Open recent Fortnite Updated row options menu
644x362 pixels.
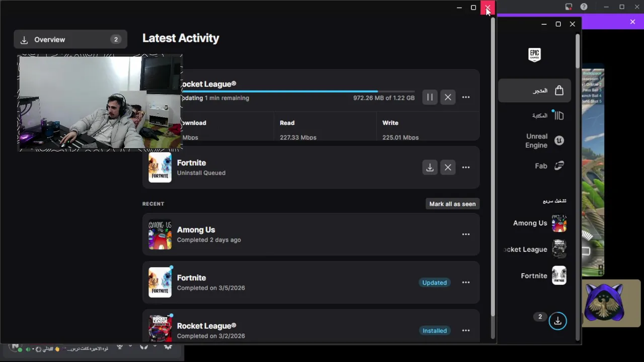click(x=466, y=283)
